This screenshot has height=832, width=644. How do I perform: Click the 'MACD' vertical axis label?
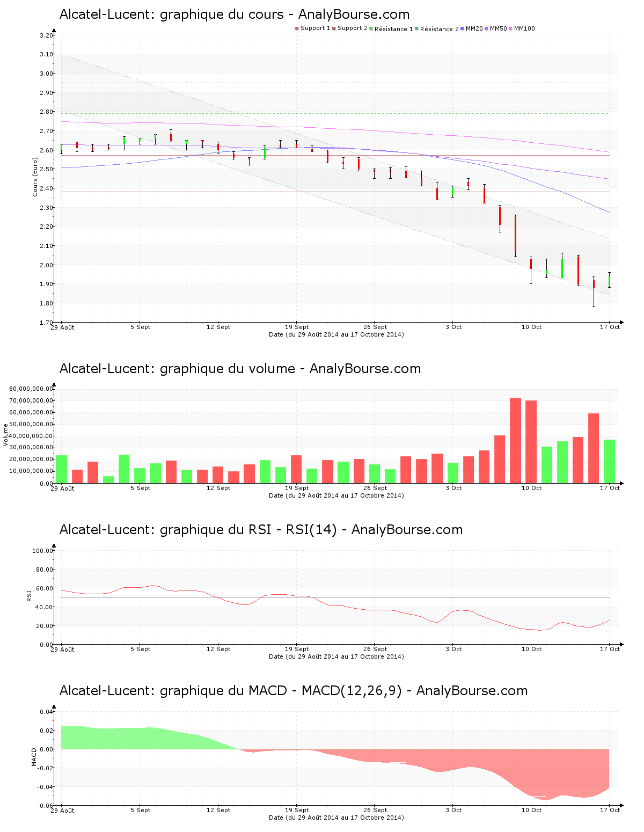click(34, 757)
